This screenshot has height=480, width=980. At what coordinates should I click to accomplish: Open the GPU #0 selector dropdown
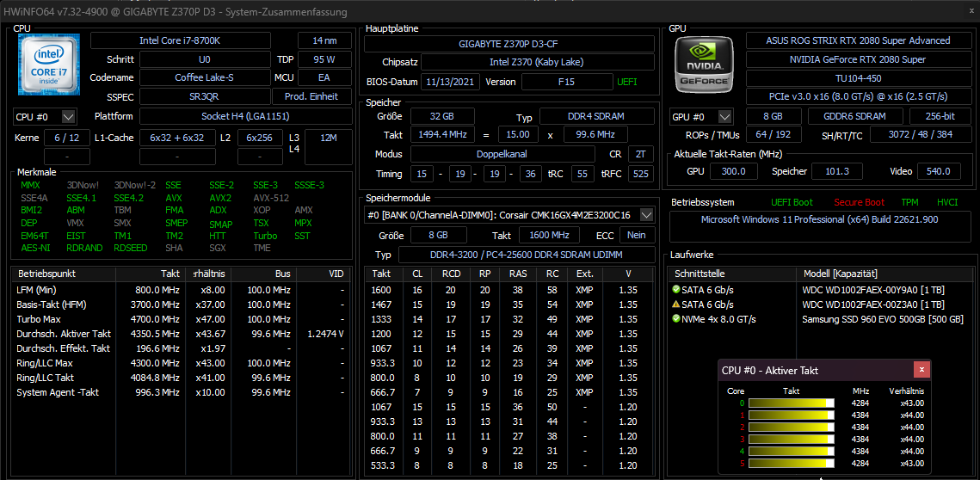725,116
